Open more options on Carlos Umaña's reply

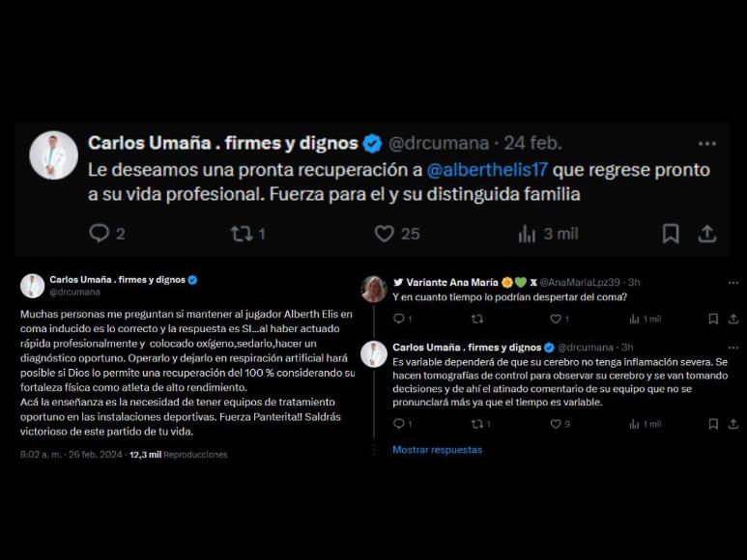point(733,348)
